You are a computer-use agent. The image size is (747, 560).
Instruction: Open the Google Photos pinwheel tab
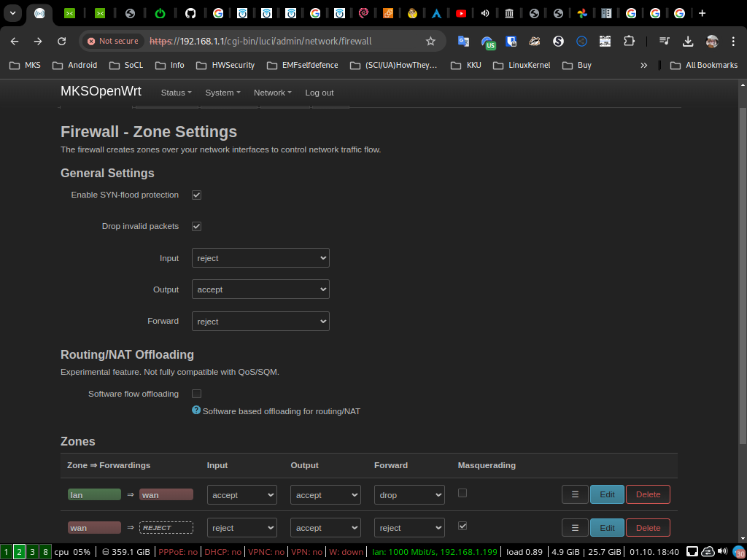point(582,13)
